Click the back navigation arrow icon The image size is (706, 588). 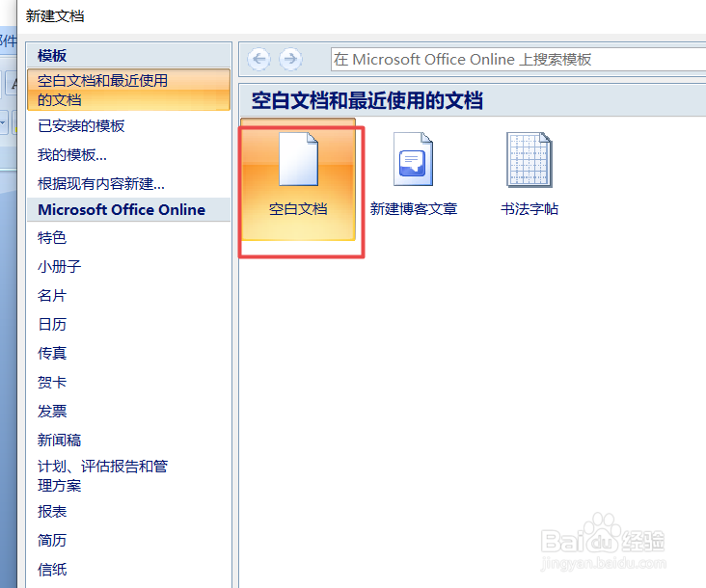[258, 59]
